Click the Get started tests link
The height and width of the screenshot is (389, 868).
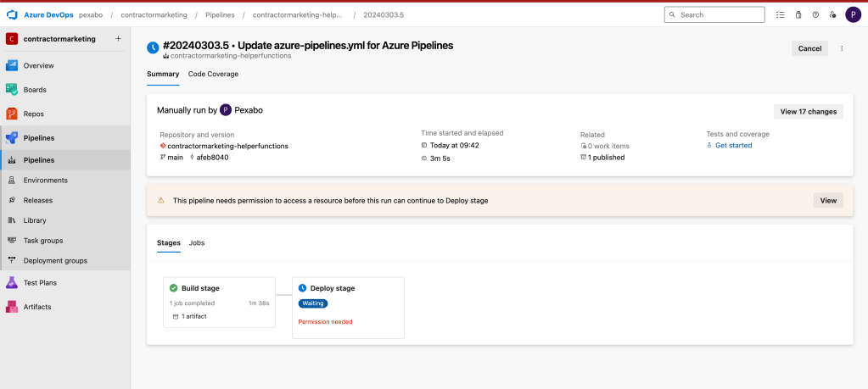pyautogui.click(x=733, y=145)
